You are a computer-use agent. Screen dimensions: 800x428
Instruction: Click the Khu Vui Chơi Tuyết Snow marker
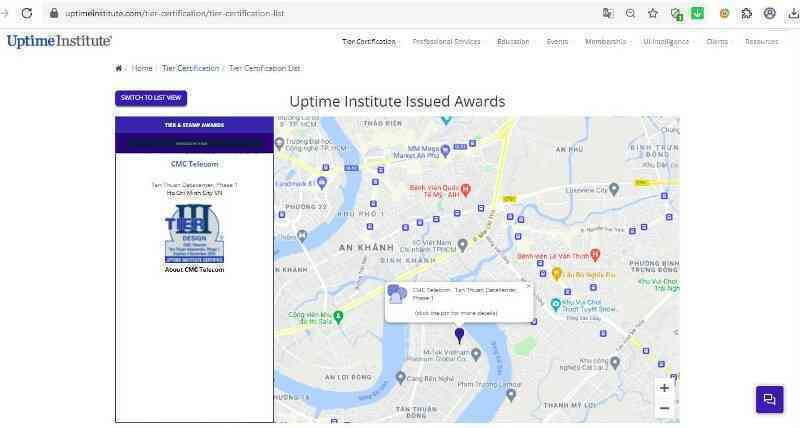(x=556, y=305)
